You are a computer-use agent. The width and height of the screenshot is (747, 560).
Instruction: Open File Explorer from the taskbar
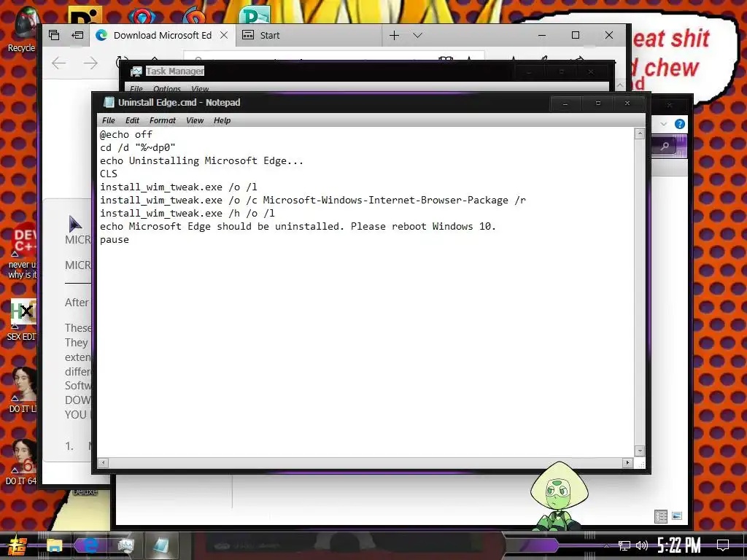(x=54, y=545)
